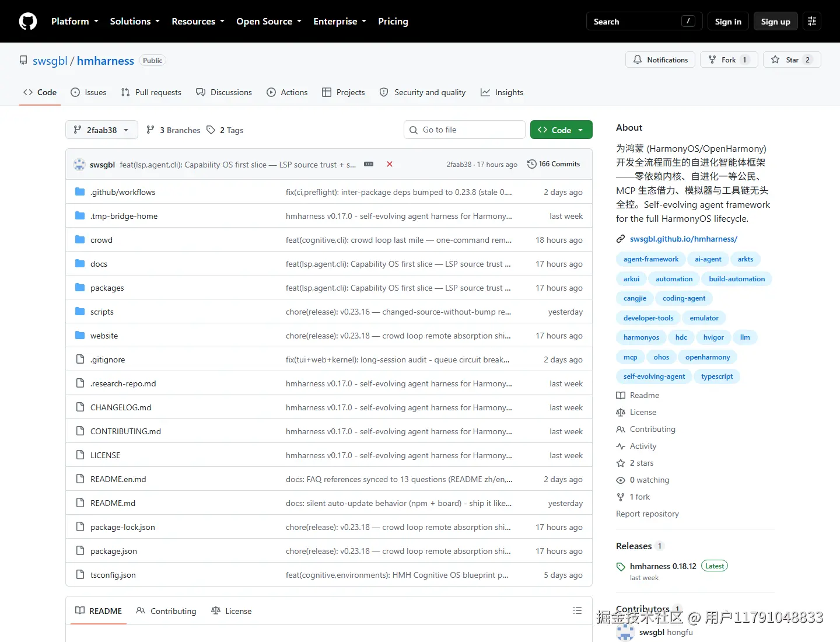Select the coding-agent topic tag
The image size is (840, 642).
click(684, 298)
